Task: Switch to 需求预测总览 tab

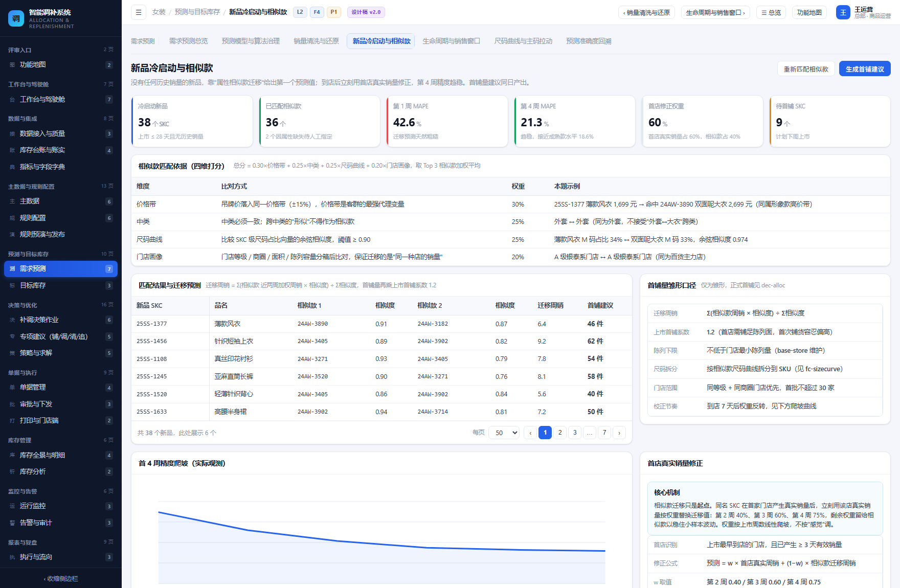Action: point(188,41)
